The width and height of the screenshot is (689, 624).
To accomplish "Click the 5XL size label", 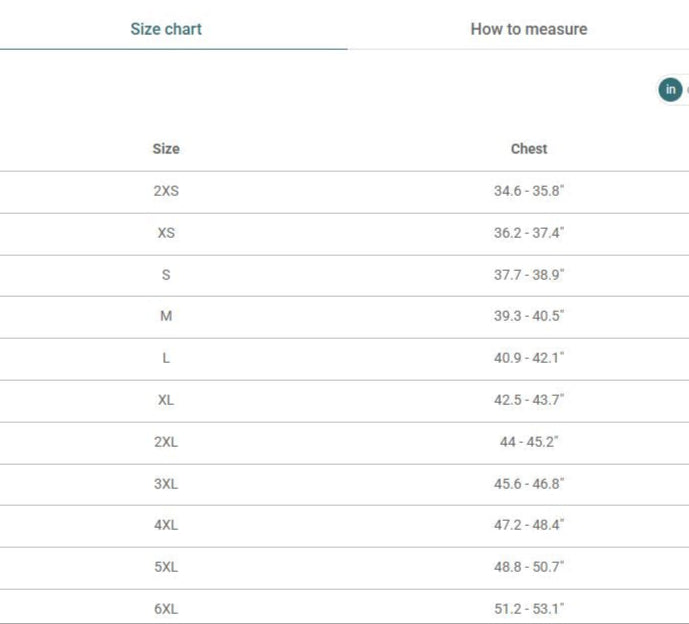I will (x=166, y=567).
